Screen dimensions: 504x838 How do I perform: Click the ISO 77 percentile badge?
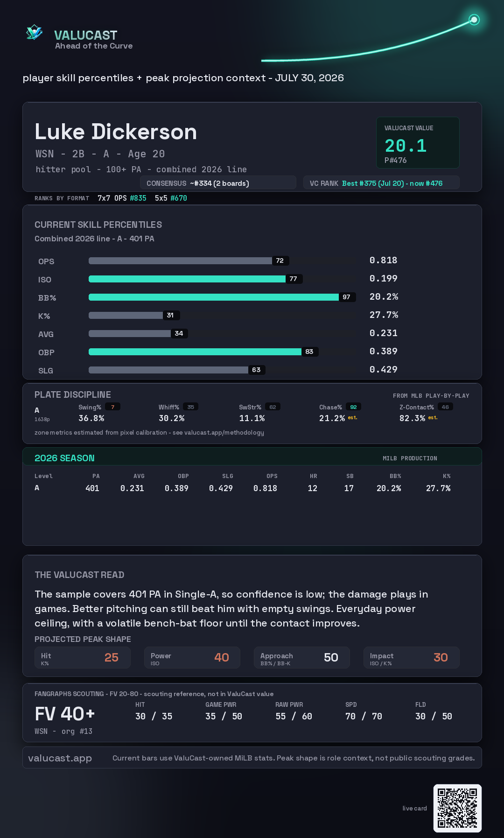point(294,279)
